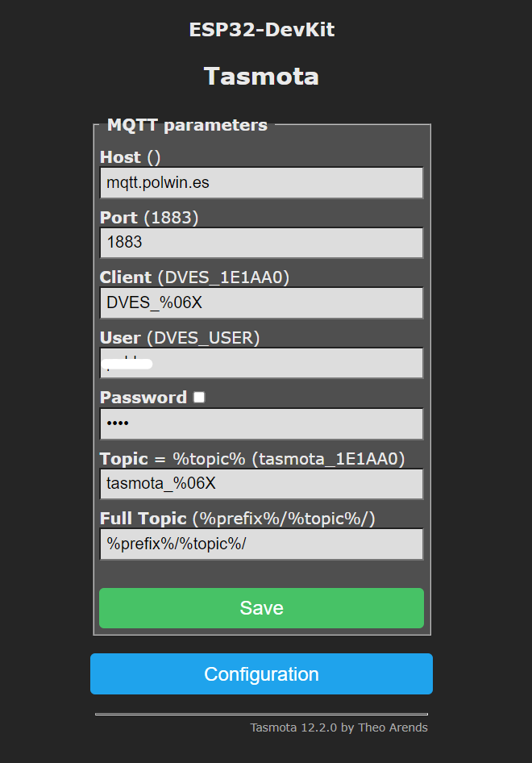Open the Configuration menu button
Viewport: 532px width, 763px height.
[x=261, y=674]
